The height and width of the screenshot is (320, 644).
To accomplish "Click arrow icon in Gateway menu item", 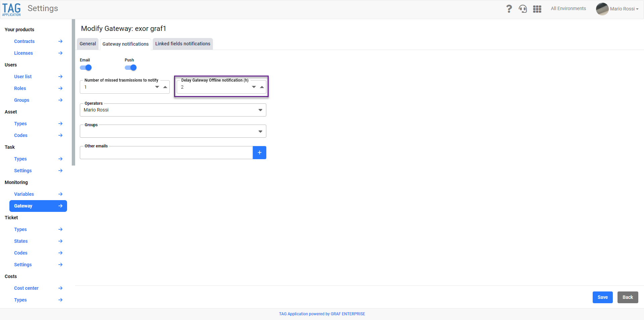I will (60, 206).
